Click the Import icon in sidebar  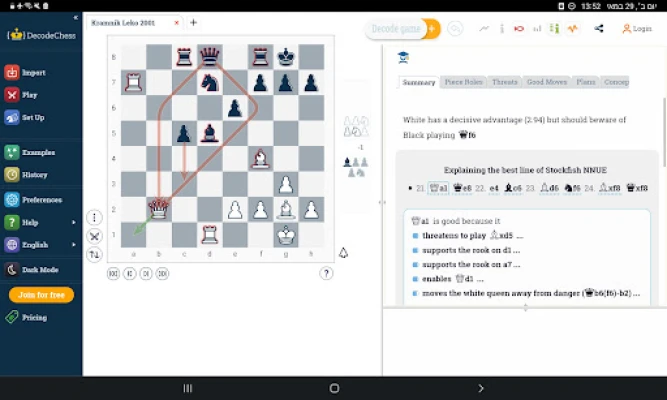(x=12, y=72)
